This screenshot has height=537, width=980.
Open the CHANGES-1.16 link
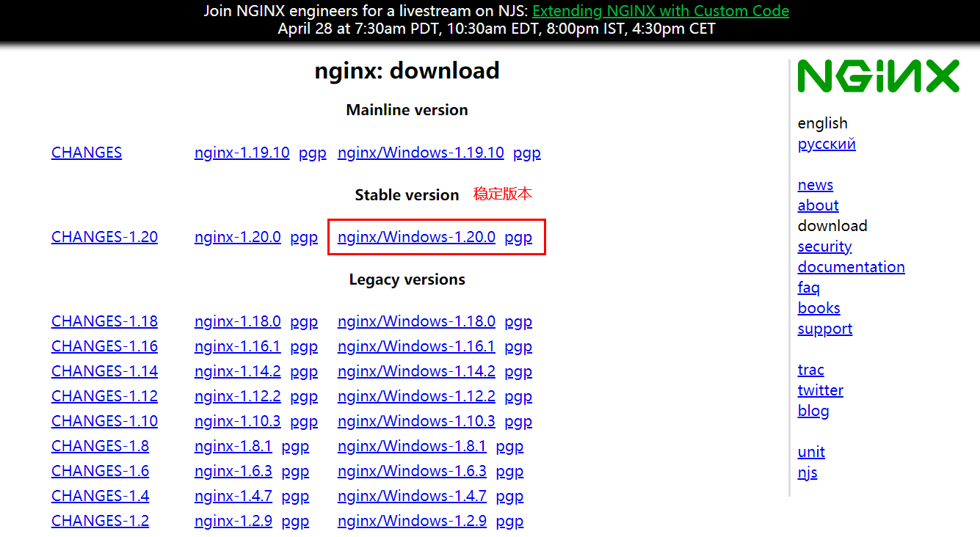tap(104, 346)
